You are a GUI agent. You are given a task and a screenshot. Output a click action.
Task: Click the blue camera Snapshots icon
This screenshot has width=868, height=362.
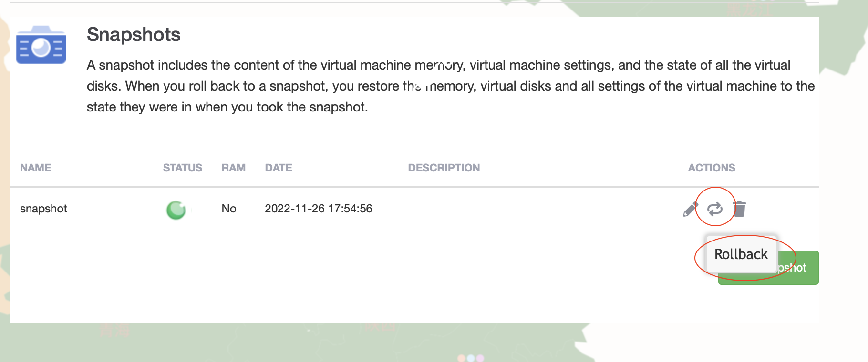pyautogui.click(x=41, y=46)
